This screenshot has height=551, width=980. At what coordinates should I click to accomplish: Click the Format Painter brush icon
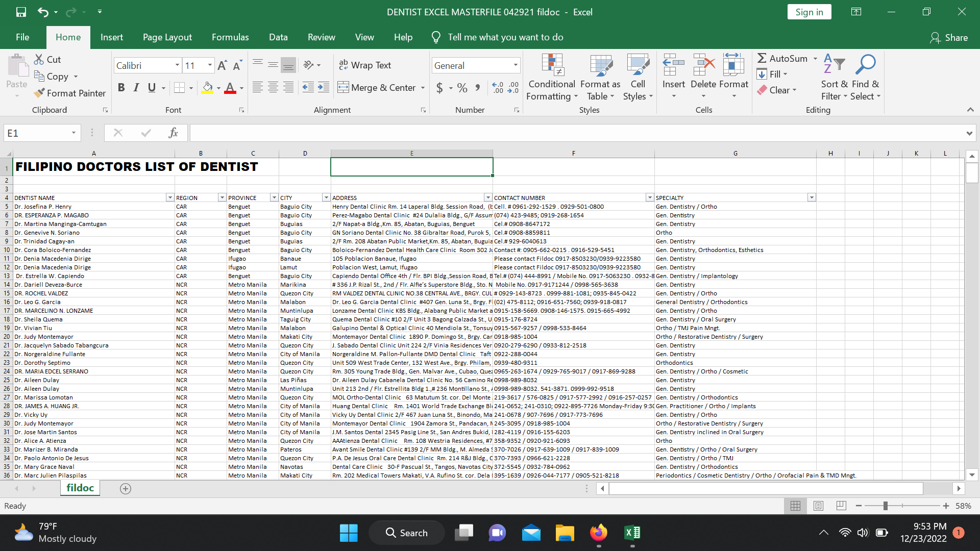[x=39, y=93]
